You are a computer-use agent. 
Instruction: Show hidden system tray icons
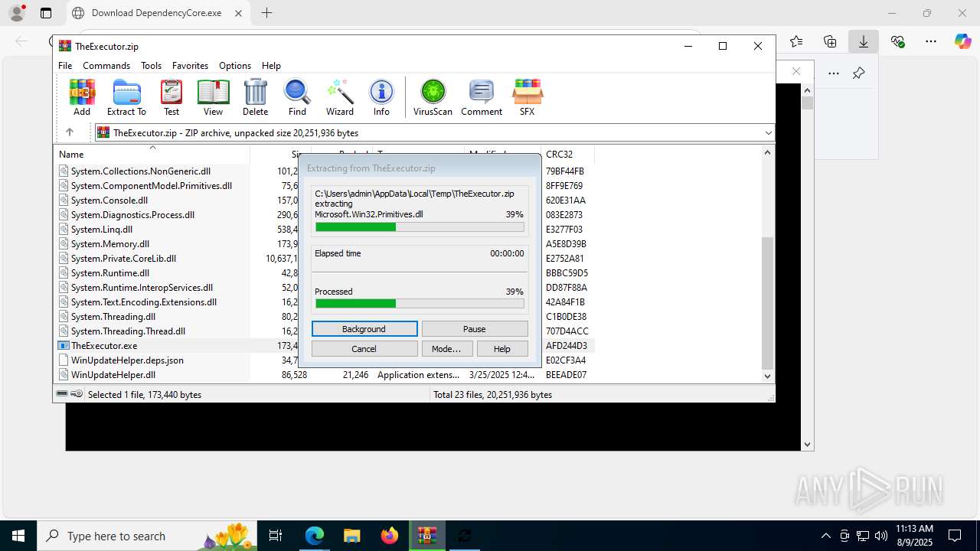(825, 536)
